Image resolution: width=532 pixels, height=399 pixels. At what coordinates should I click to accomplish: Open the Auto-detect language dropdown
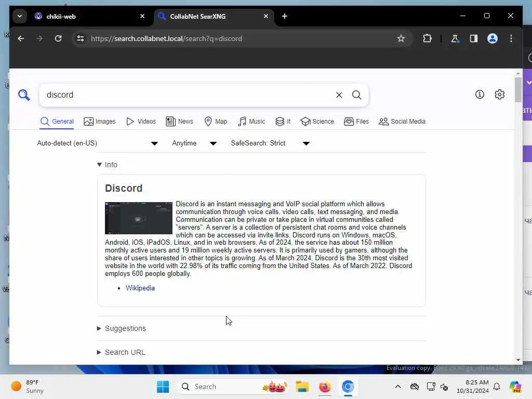[97, 143]
